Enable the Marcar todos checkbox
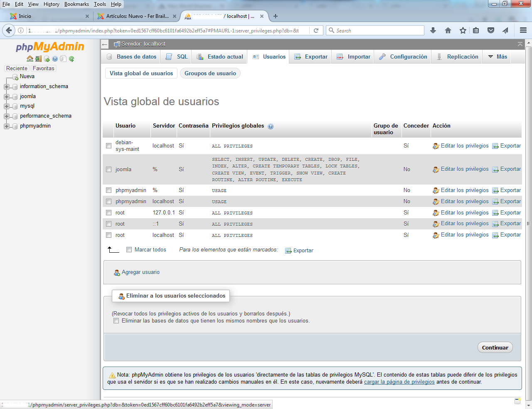Viewport: 532px width, 409px height. (129, 250)
